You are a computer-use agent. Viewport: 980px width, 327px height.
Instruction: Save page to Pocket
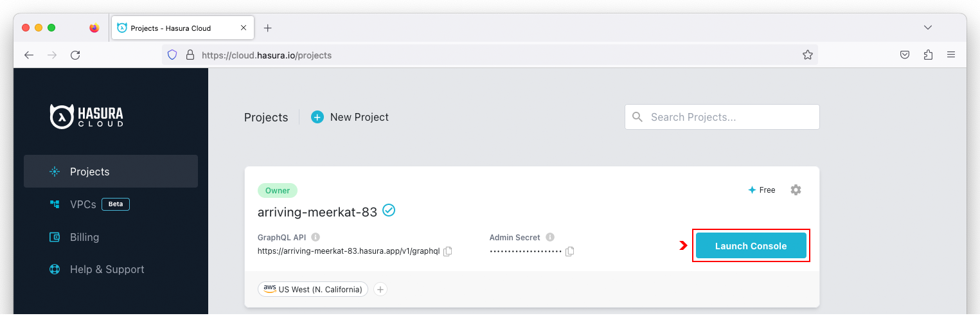point(905,55)
